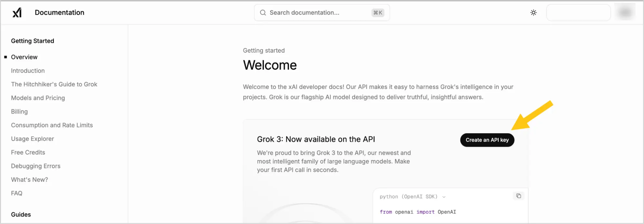Image resolution: width=644 pixels, height=224 pixels.
Task: Open the python (OpenAI SDK) language dropdown
Action: (412, 197)
